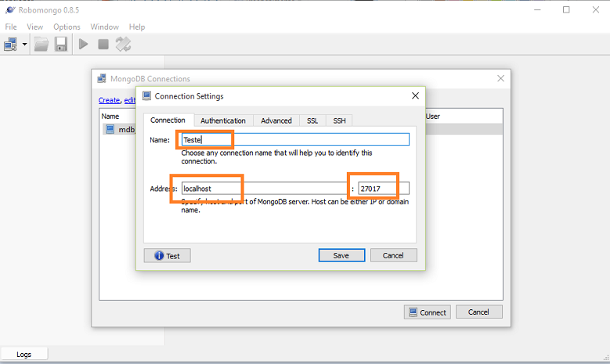Click the rotate orientation toolbar icon
Viewport: 610px width, 364px height.
click(x=123, y=45)
